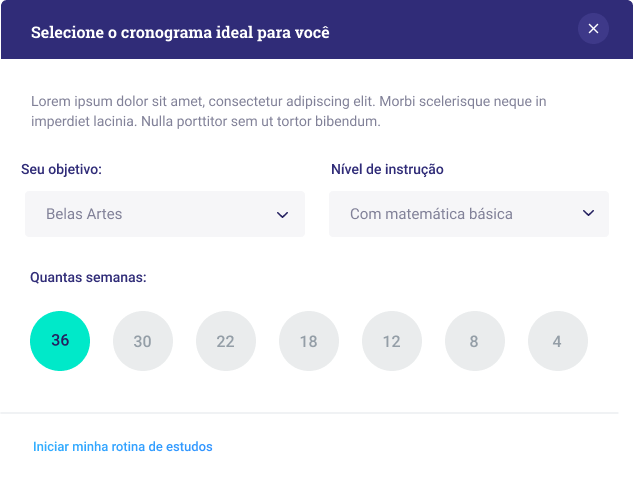Choose 30 weeks circle
Screen dimensions: 633x480
click(x=143, y=341)
